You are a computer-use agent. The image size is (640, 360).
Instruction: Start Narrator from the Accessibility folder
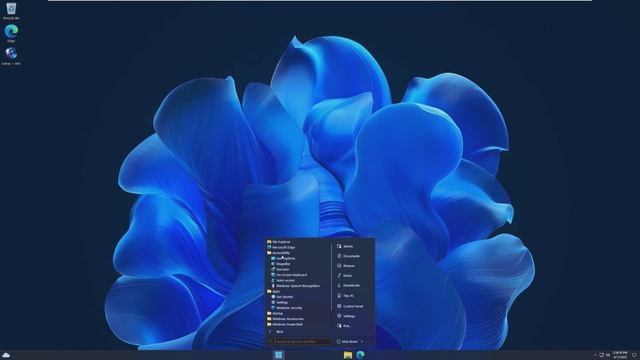(x=280, y=269)
